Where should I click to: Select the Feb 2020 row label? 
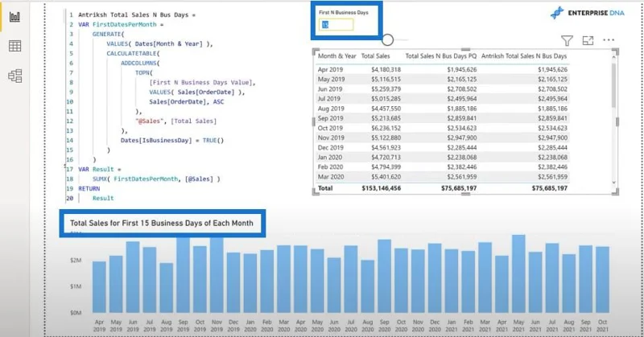coord(330,167)
